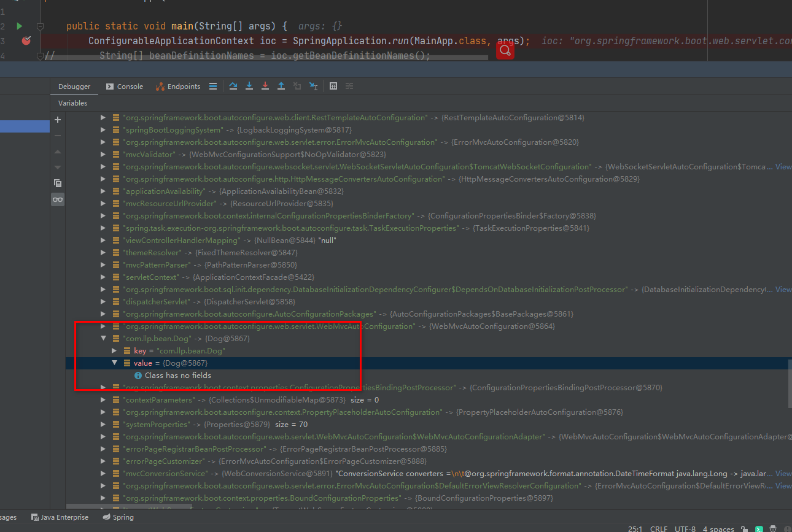Open the Endpoints tab
This screenshot has height=532, width=792.
pos(178,87)
